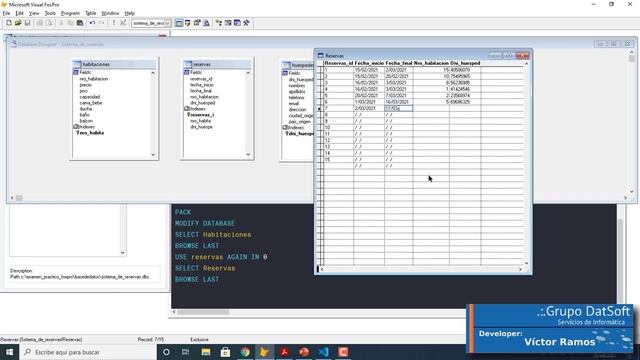Click the Cut toolbar icon
The width and height of the screenshot is (640, 360).
click(x=61, y=23)
